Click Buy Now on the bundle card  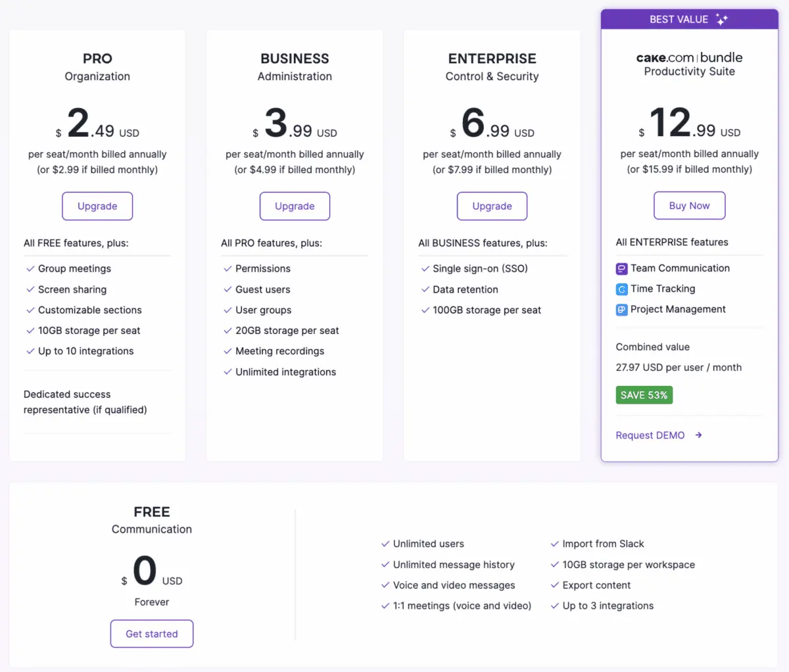(x=689, y=205)
